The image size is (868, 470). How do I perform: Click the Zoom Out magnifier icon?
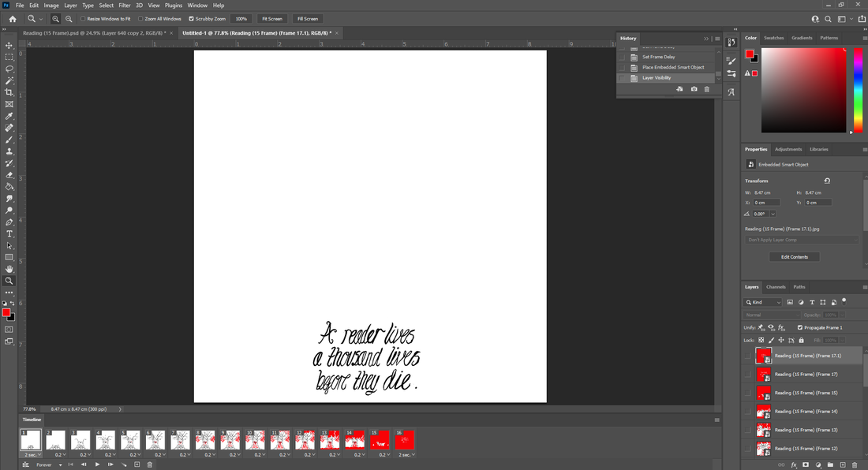[69, 18]
